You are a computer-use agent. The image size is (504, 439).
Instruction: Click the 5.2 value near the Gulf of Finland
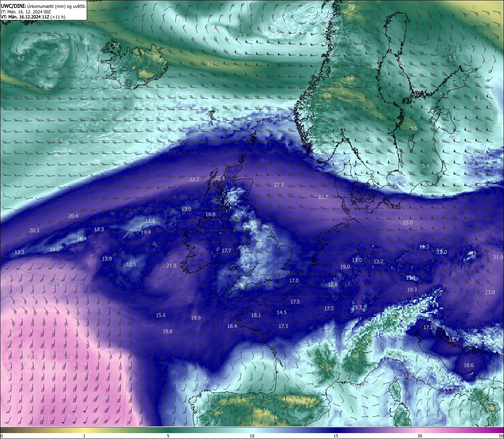pyautogui.click(x=443, y=94)
